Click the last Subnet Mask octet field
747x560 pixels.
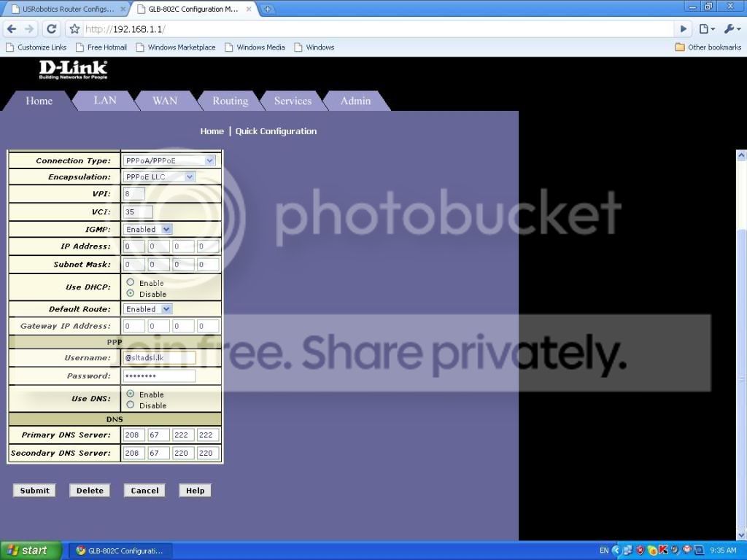click(208, 264)
